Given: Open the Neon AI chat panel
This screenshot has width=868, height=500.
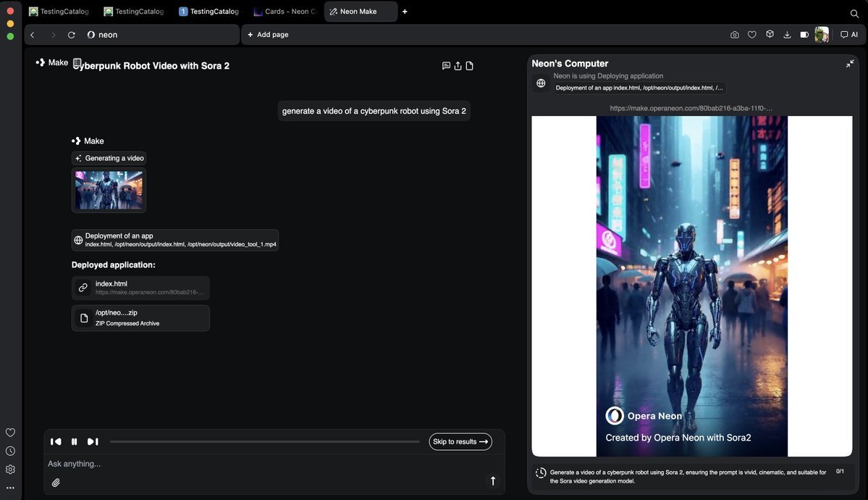Looking at the screenshot, I should point(847,34).
